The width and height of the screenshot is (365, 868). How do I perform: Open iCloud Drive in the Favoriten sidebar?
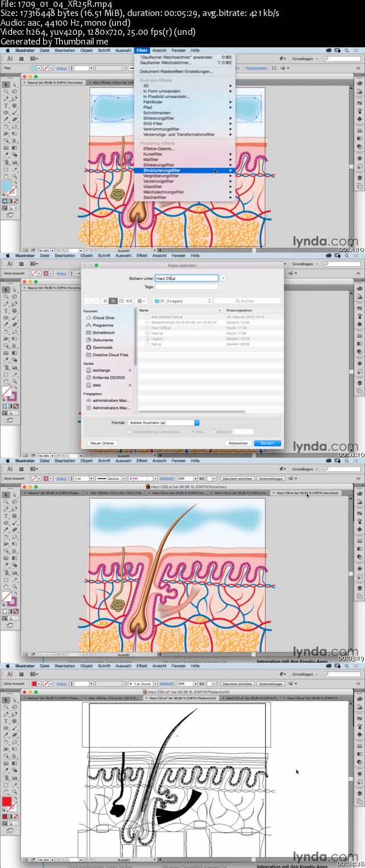pos(103,318)
